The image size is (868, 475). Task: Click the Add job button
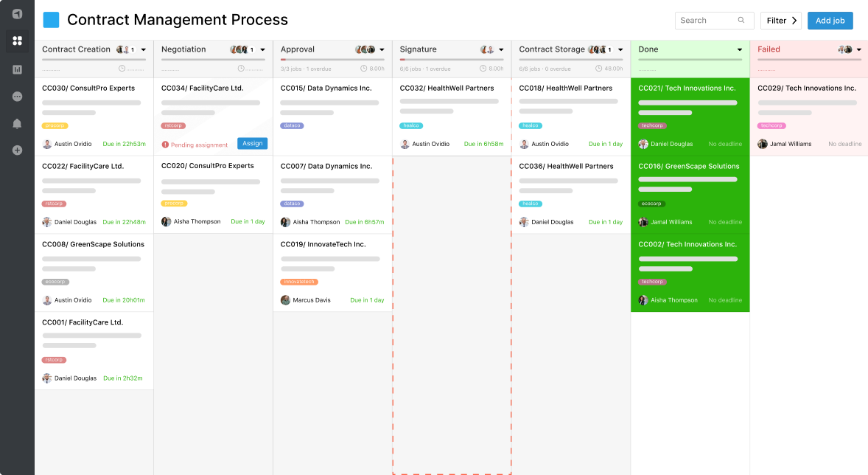(x=830, y=21)
